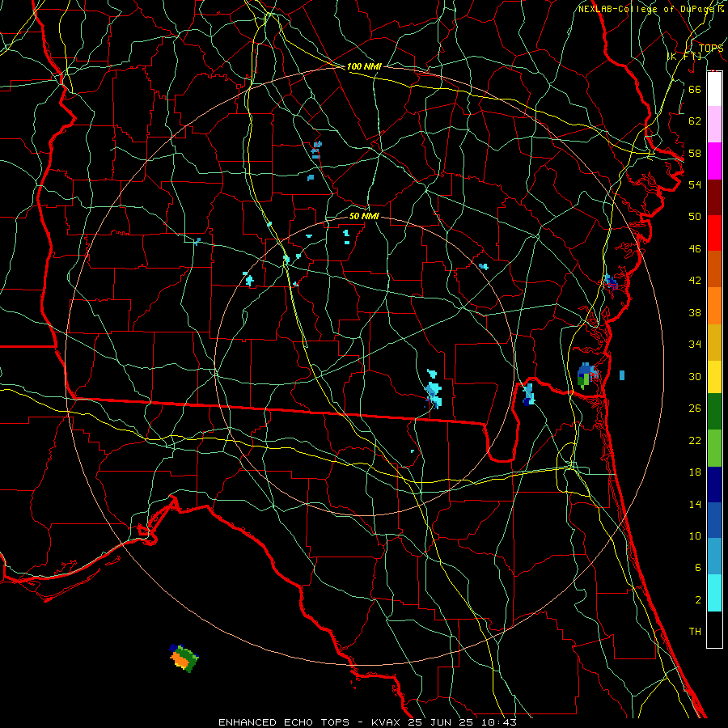Click the 34 legend value
The image size is (728, 728).
pos(695,345)
